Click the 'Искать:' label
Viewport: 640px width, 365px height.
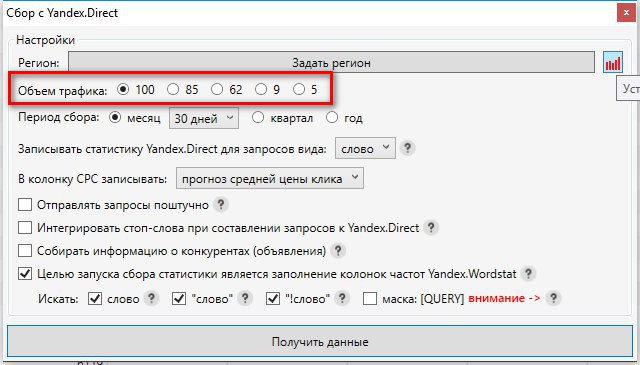click(x=58, y=299)
